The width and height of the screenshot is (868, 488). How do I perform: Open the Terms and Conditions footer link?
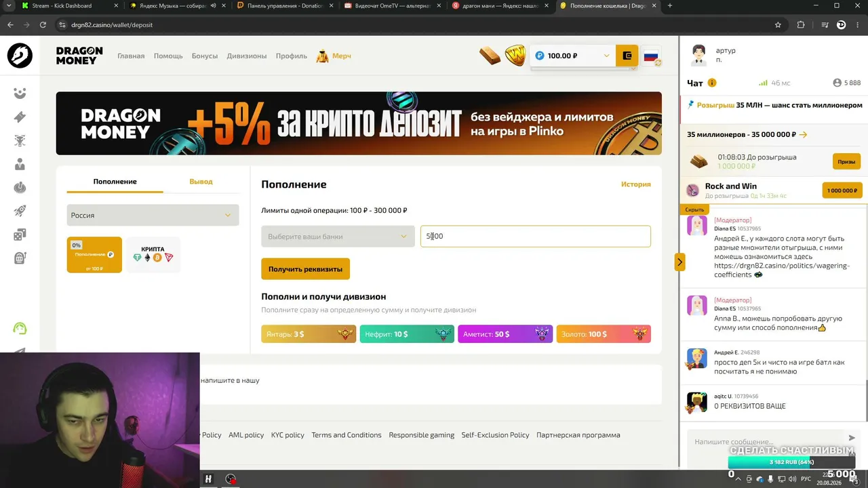347,435
